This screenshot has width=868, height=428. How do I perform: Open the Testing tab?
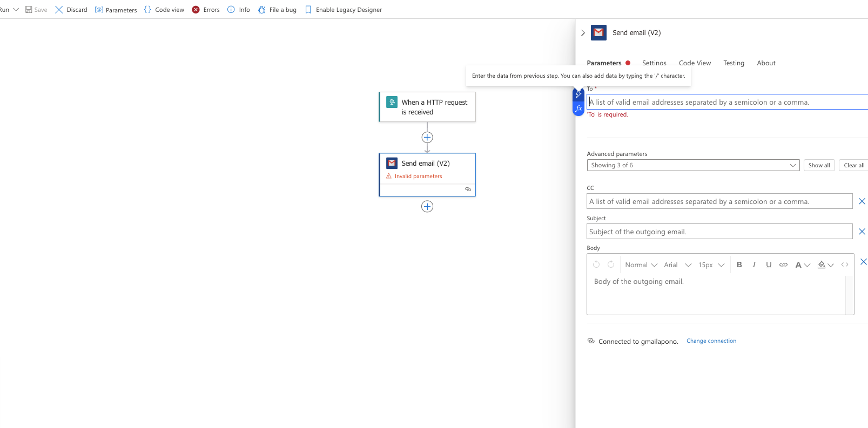point(734,63)
